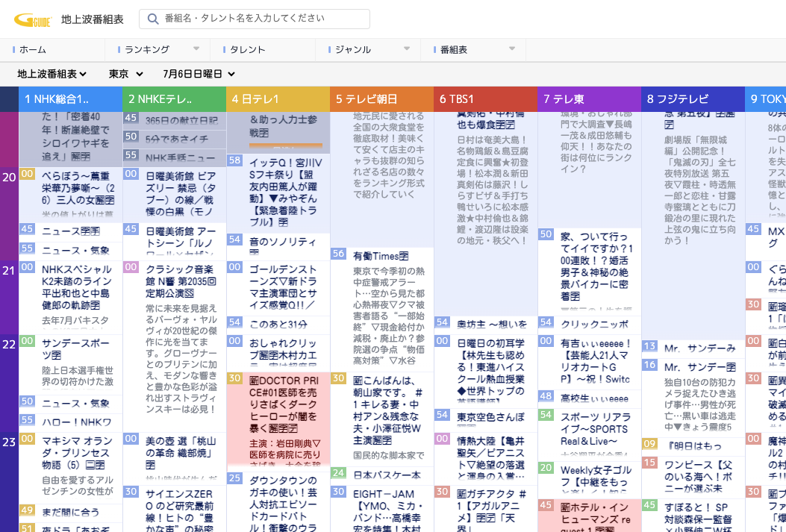Open ゴールデンストーンズ program on 日テレ

pyautogui.click(x=278, y=287)
